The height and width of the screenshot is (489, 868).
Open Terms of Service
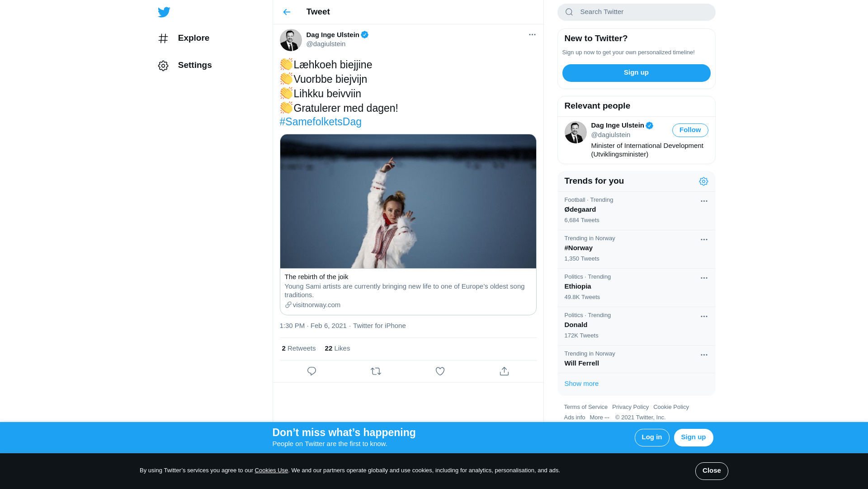[x=585, y=407]
